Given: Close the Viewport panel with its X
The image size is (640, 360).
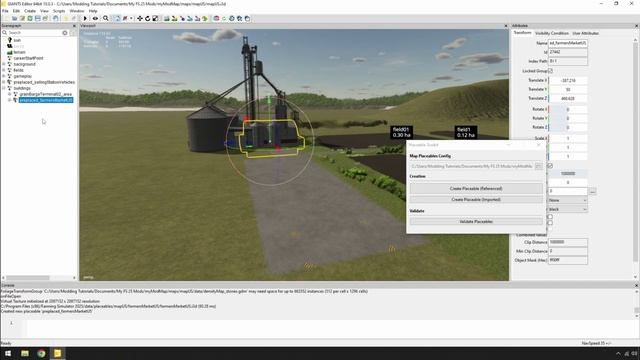Looking at the screenshot, I should pos(506,26).
